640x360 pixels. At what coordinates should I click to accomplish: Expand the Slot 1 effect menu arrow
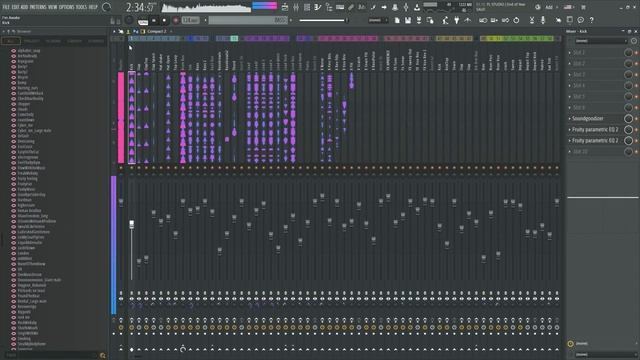pyautogui.click(x=570, y=53)
